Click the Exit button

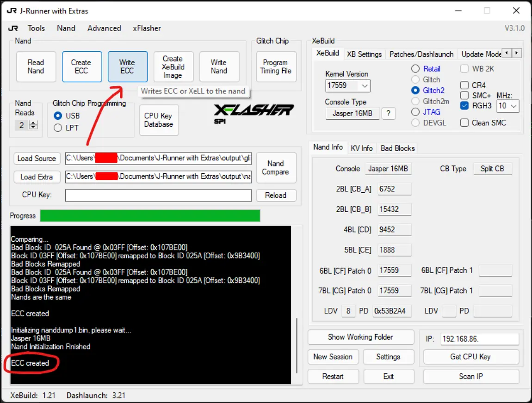point(388,377)
